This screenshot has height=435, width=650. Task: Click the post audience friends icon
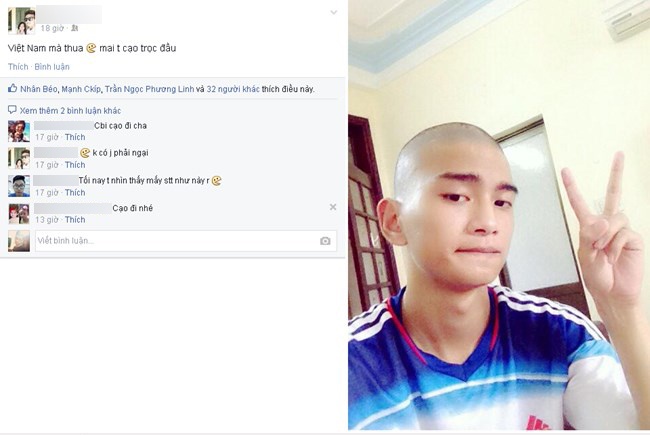coord(75,28)
